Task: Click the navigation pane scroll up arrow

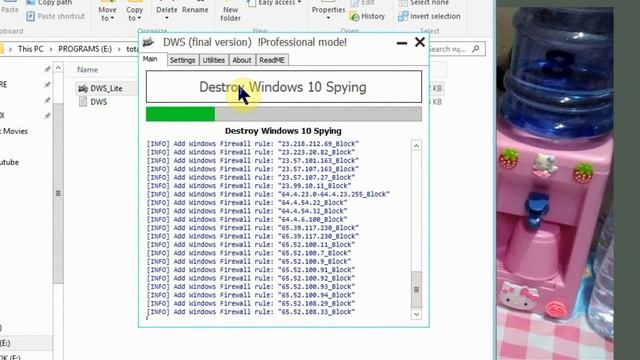Action: [58, 68]
